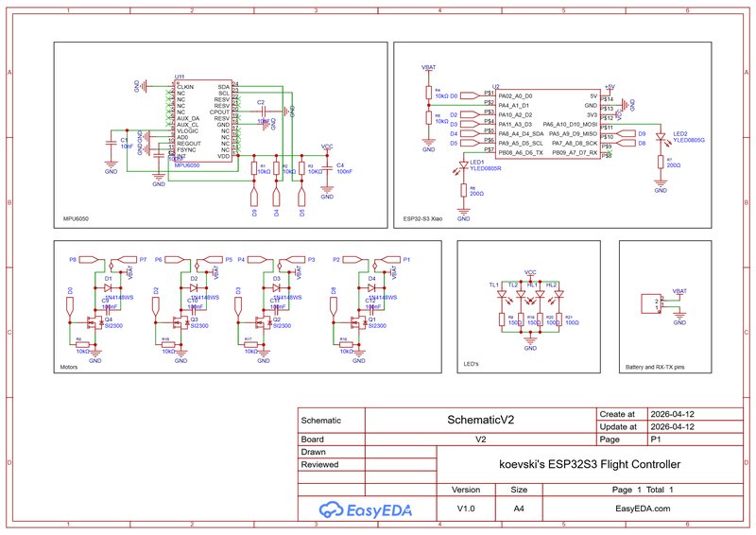The height and width of the screenshot is (535, 756).
Task: Click the 'P1' page value
Action: coord(656,440)
